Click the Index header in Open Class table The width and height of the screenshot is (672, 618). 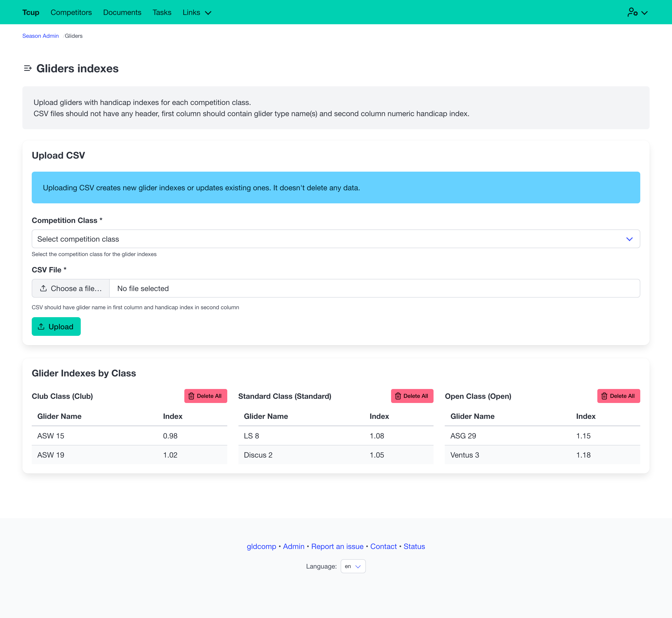click(x=586, y=416)
